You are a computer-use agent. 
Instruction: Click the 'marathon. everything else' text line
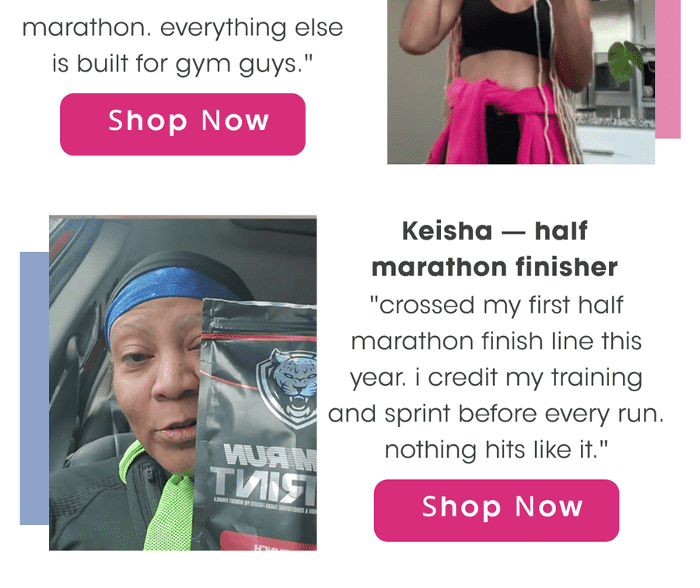(x=183, y=28)
